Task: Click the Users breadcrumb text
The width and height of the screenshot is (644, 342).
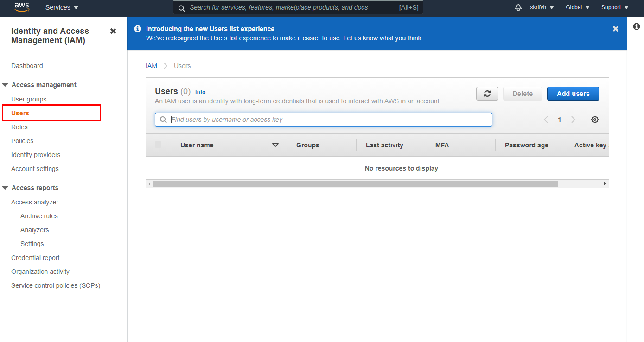Action: (x=182, y=66)
